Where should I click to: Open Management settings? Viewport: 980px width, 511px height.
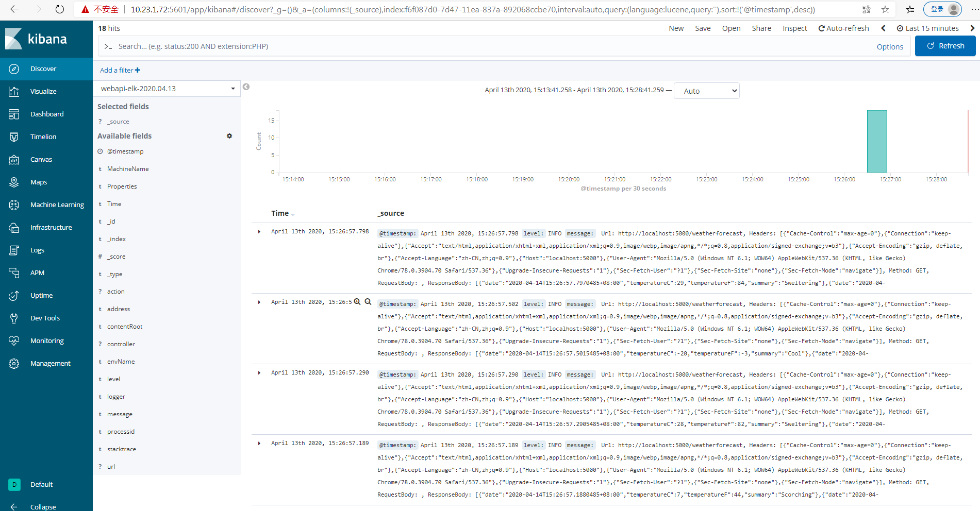tap(51, 363)
